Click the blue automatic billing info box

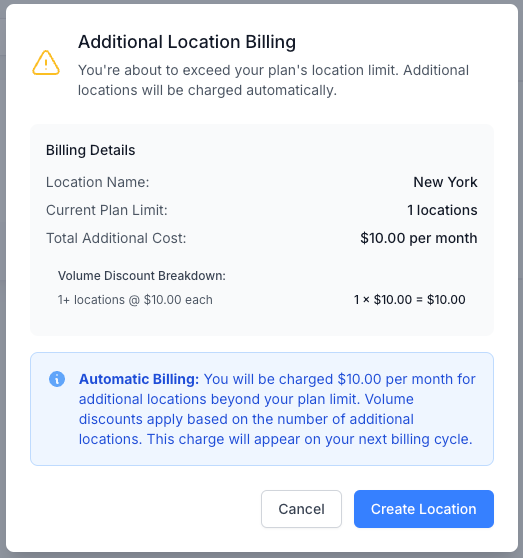(x=262, y=409)
